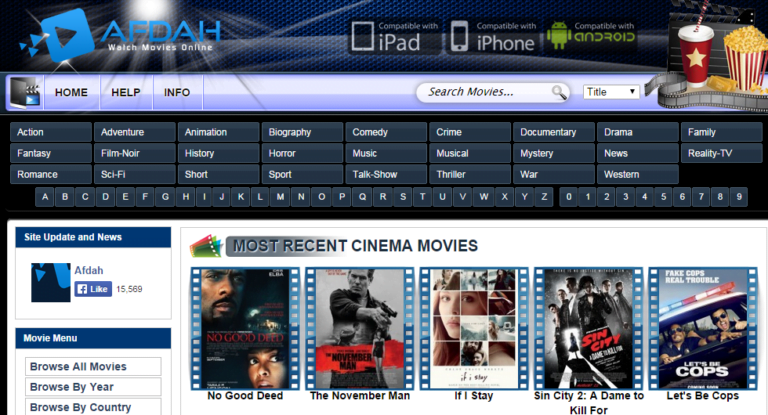Open the No Good Deed poster
768x415 pixels.
245,327
